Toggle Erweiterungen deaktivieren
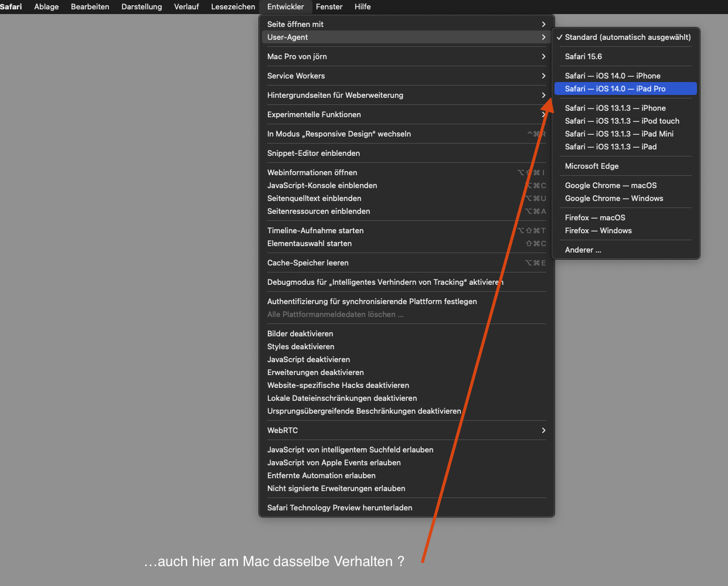 click(x=407, y=372)
